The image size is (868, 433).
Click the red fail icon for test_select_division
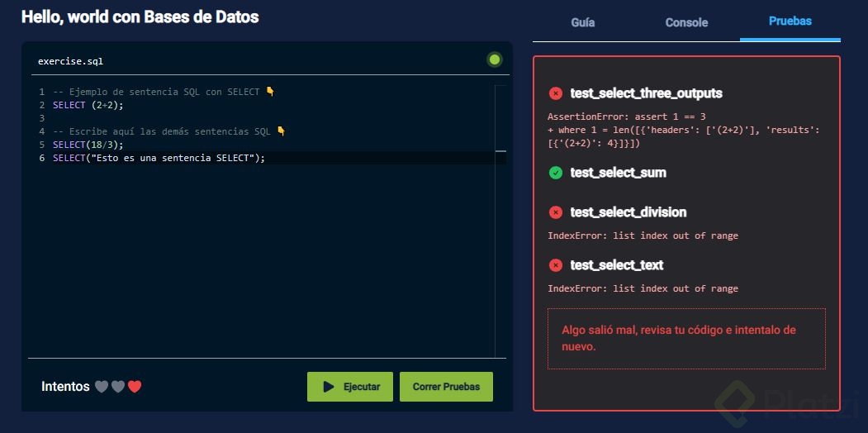[555, 212]
